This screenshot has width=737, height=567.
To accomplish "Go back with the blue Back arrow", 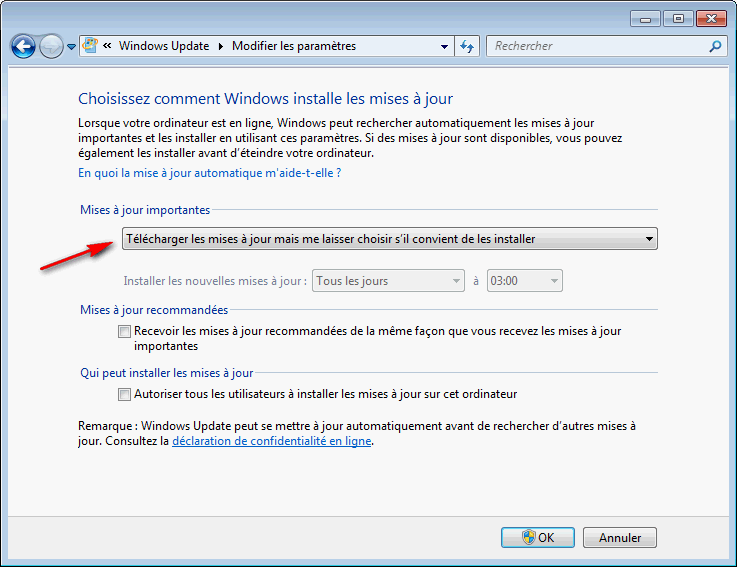I will [23, 47].
